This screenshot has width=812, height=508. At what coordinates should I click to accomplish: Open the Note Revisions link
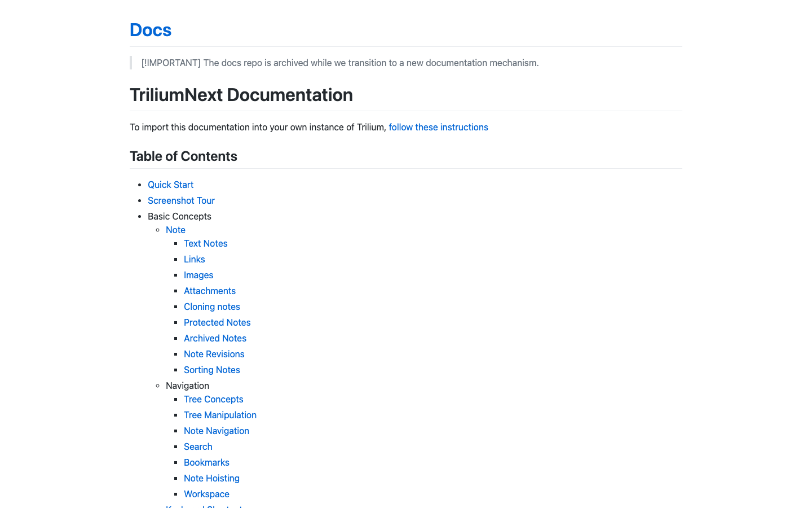[x=214, y=354]
